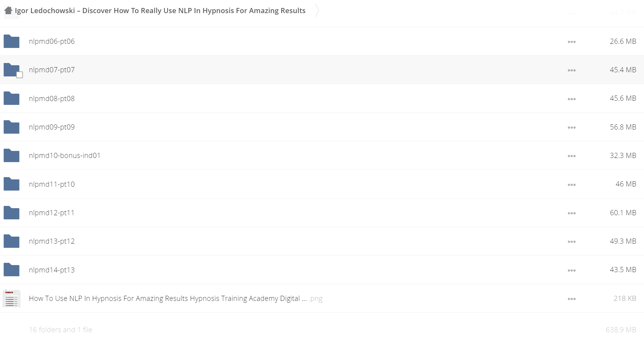Click the nlpmd09-pt09 folder icon

[12, 127]
